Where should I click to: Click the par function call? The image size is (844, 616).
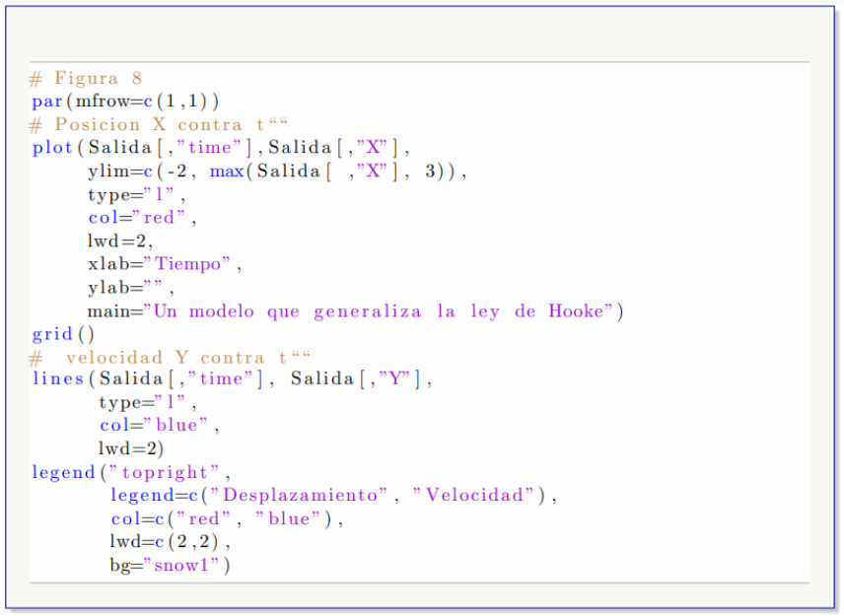(46, 102)
